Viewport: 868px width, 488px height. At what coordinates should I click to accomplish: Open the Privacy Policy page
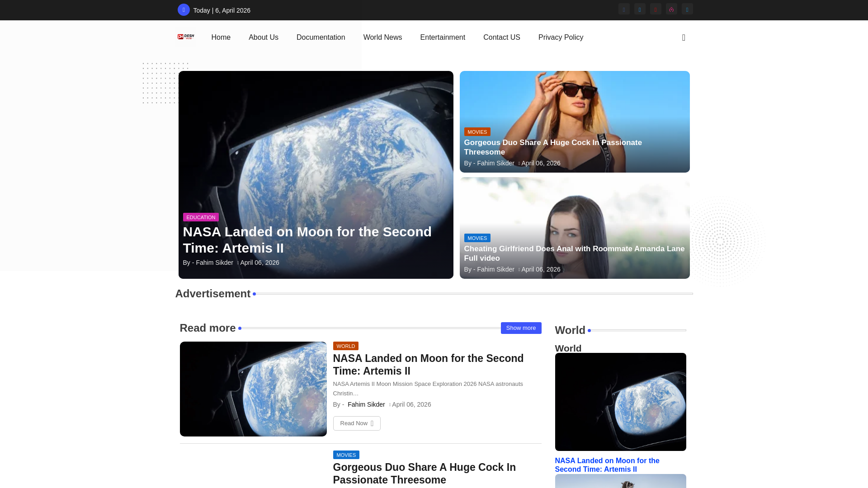[561, 38]
